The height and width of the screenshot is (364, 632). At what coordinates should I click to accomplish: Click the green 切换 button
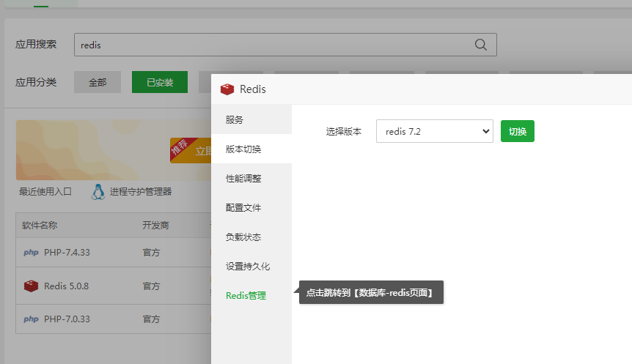coord(518,131)
